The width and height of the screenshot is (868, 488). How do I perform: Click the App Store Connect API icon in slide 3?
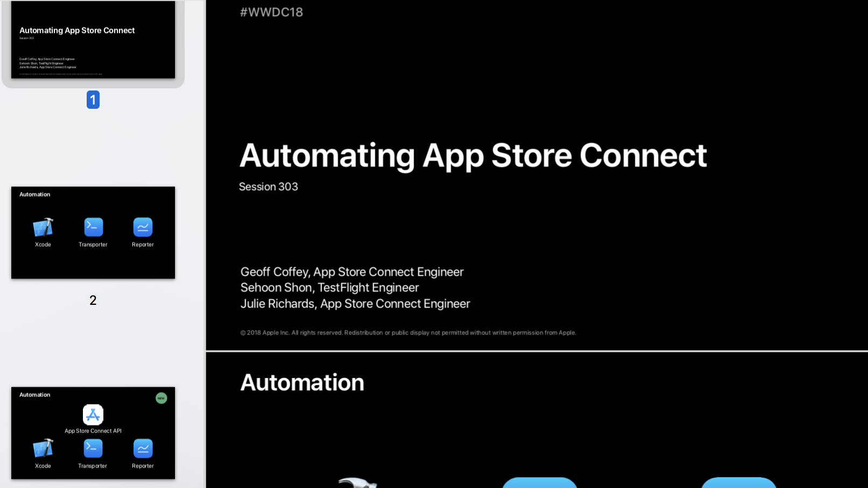click(x=93, y=415)
